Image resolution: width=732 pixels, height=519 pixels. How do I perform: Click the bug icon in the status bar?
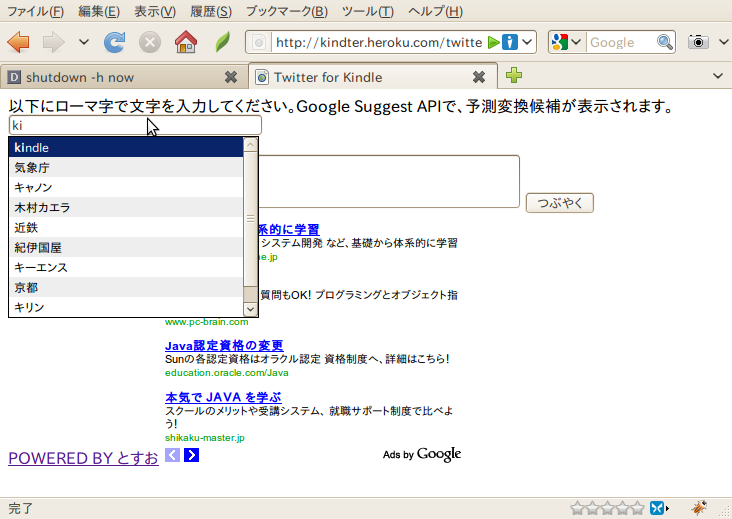pos(699,507)
